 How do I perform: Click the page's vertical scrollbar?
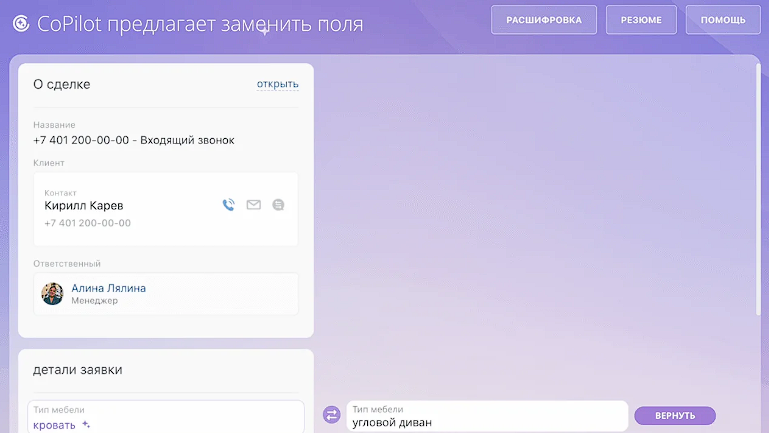click(x=758, y=189)
